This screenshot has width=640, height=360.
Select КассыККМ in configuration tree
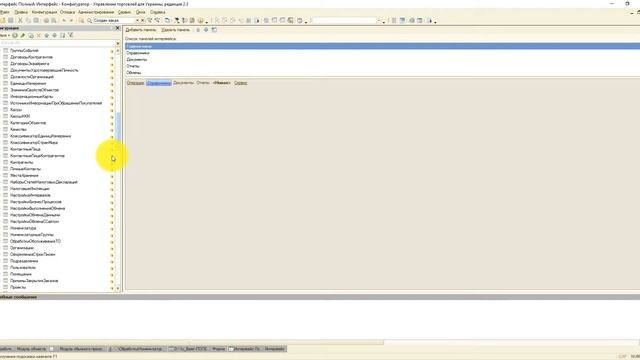[x=20, y=116]
